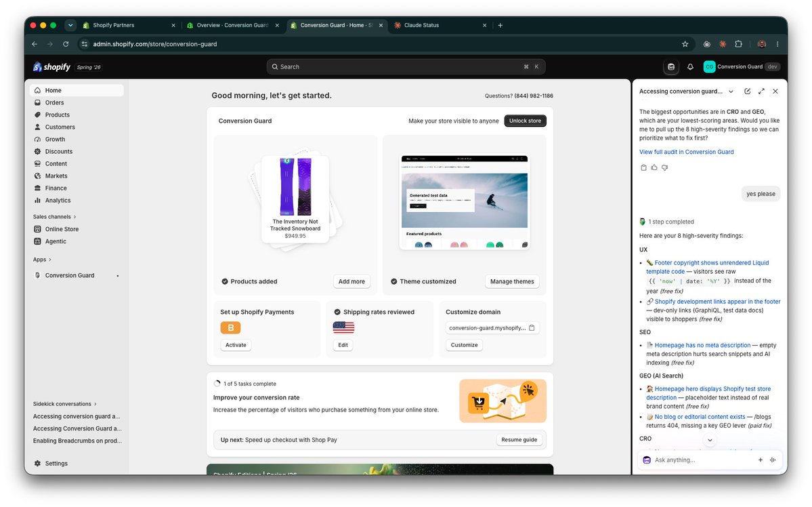The width and height of the screenshot is (812, 507).
Task: Click Add more products button
Action: (x=351, y=281)
